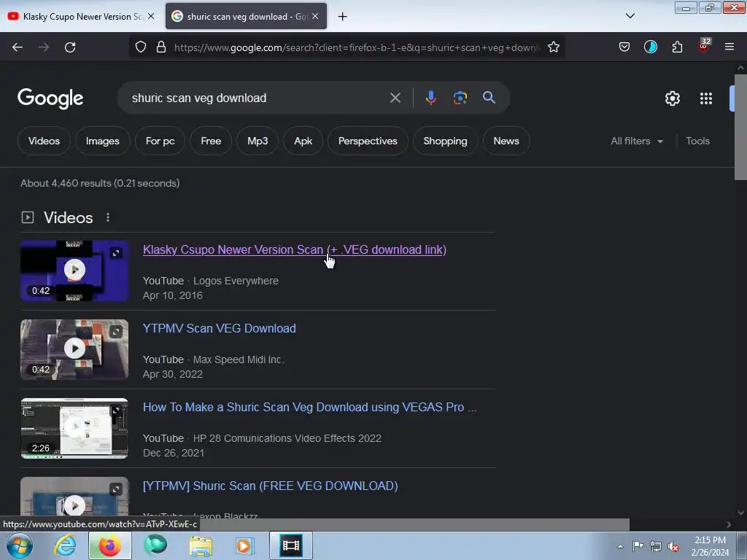Bookmark this page with the star icon
The image size is (747, 560).
(553, 47)
